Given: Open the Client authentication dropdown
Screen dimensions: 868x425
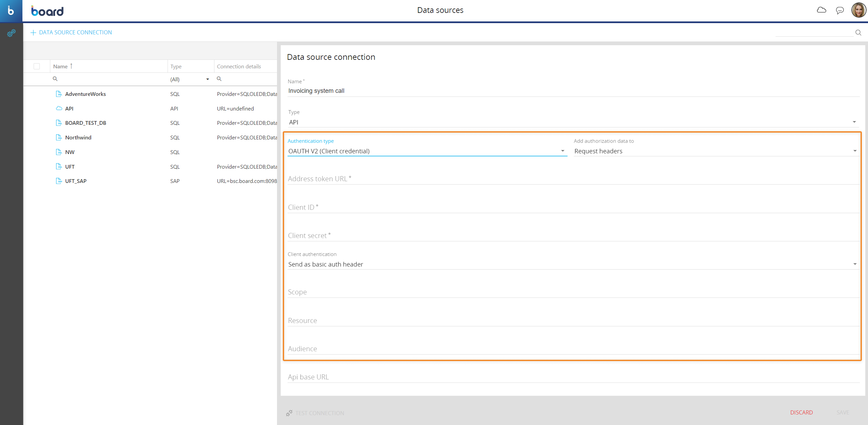Looking at the screenshot, I should click(573, 264).
